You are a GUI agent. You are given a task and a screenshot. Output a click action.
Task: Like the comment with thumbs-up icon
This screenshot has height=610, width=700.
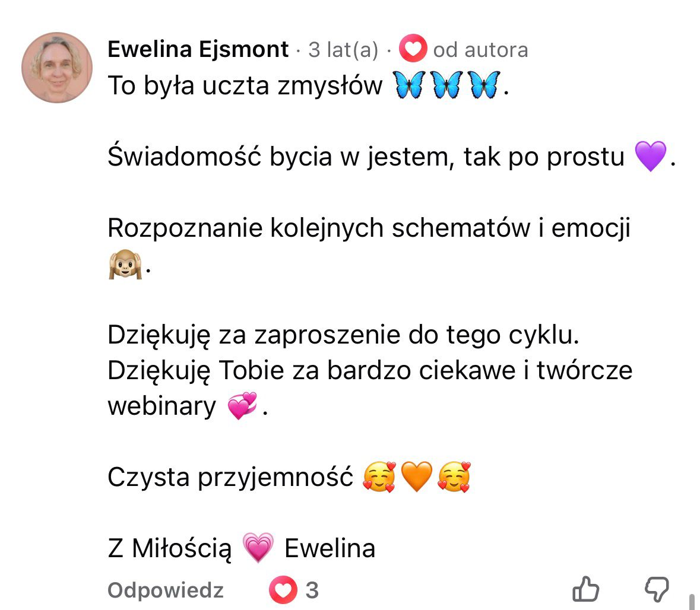(585, 590)
